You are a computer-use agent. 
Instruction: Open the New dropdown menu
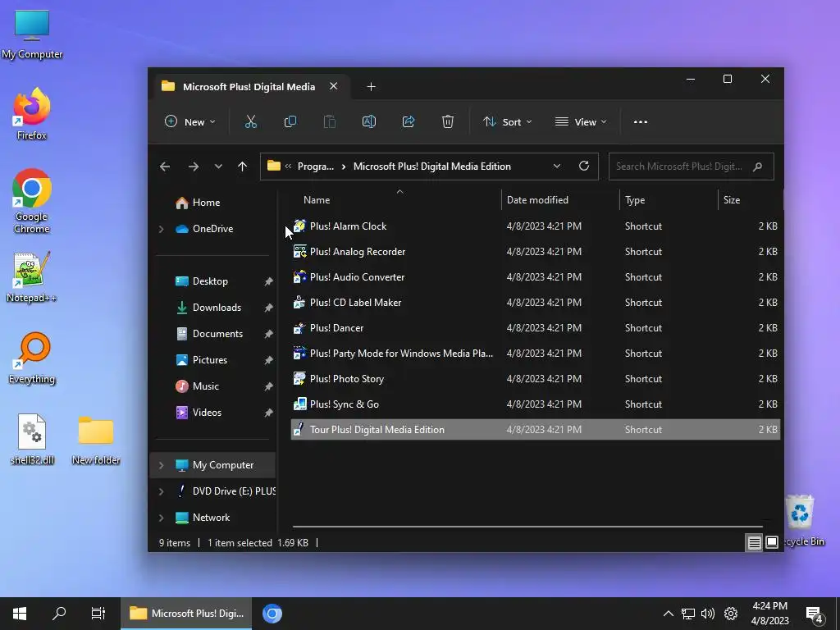[x=189, y=121]
